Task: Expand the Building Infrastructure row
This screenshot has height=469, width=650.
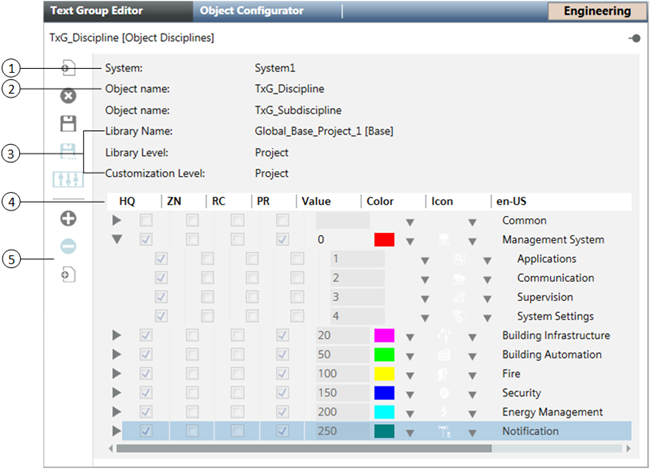Action: coord(118,336)
